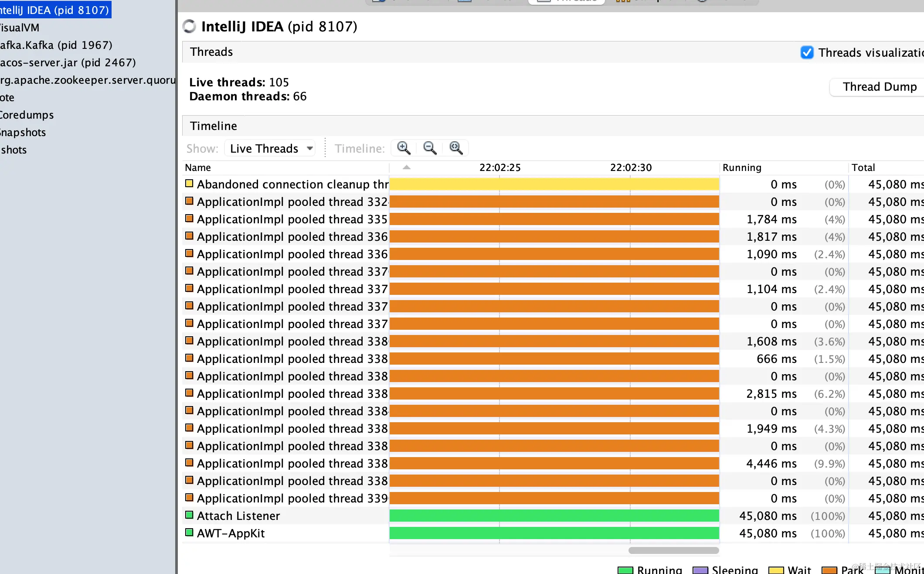Click the scale-to-fit zoom icon

pos(456,148)
